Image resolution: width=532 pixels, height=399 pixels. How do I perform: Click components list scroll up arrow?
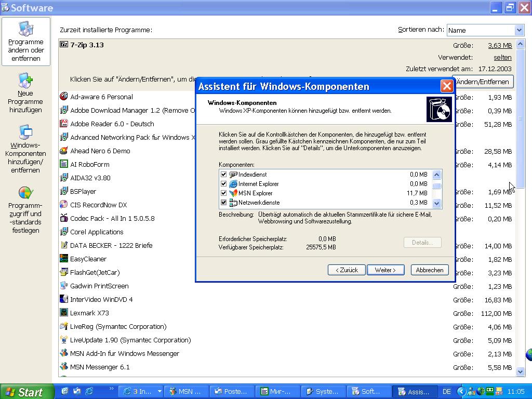click(436, 175)
